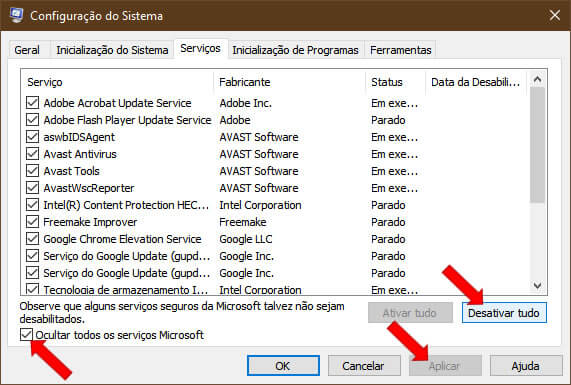571x385 pixels.
Task: Confirm with the OK button
Action: (283, 366)
